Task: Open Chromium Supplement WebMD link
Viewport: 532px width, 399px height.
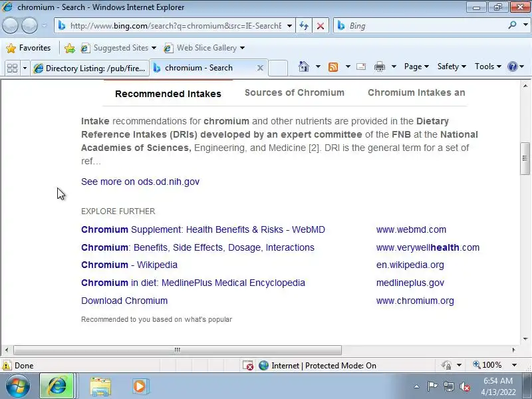Action: coord(203,229)
